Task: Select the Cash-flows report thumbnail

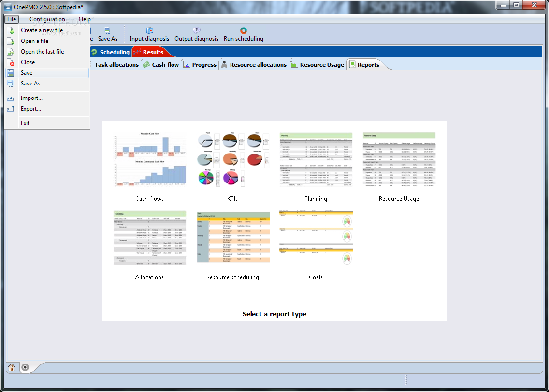Action: (149, 159)
